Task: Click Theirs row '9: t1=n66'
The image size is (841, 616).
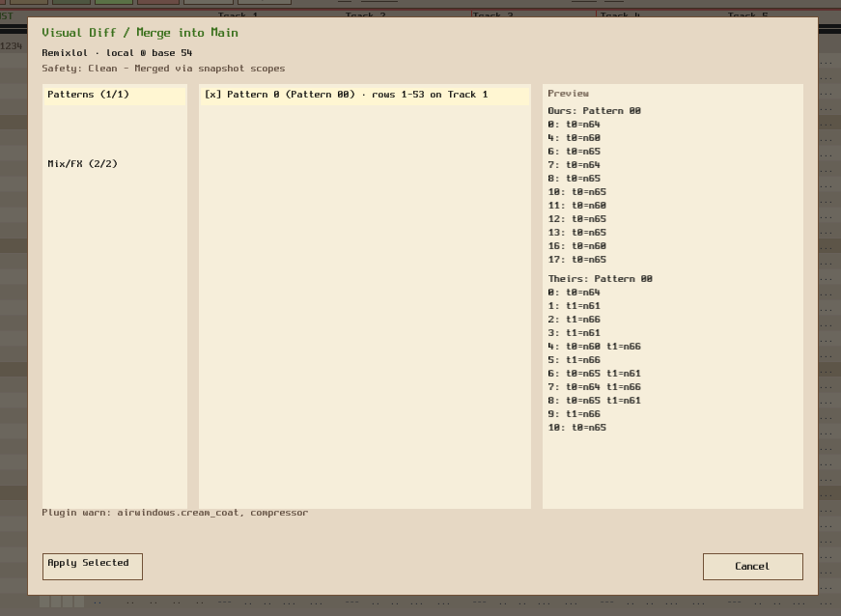Action: click(x=574, y=414)
